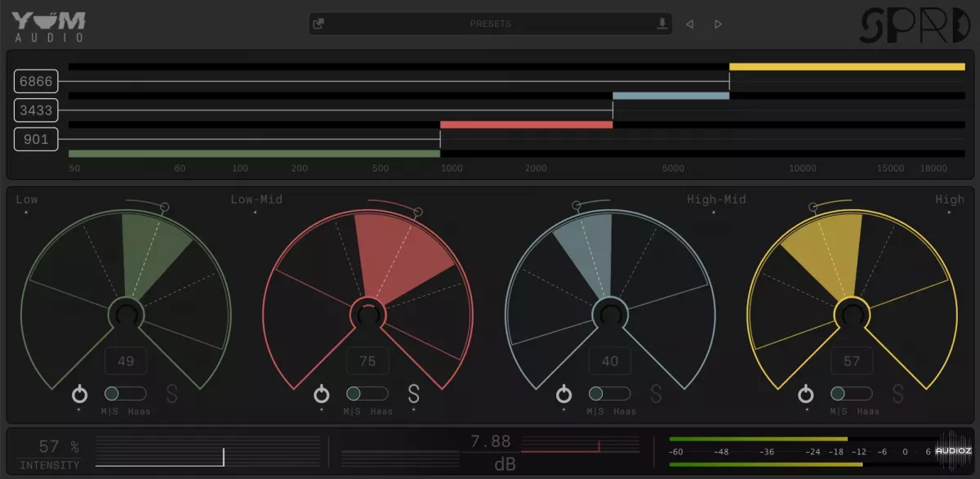Click the red Low-Mid band center knob
Image resolution: width=980 pixels, height=479 pixels.
tap(368, 315)
